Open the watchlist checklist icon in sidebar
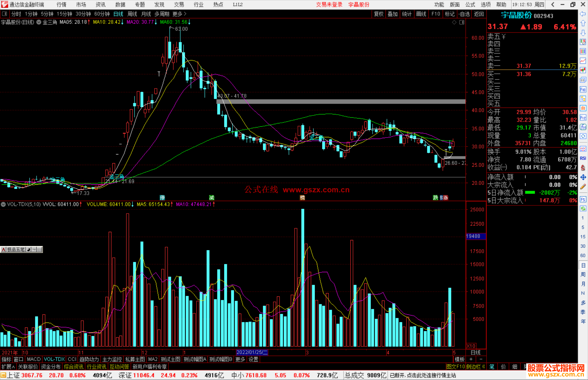588x380 pixels. click(583, 42)
